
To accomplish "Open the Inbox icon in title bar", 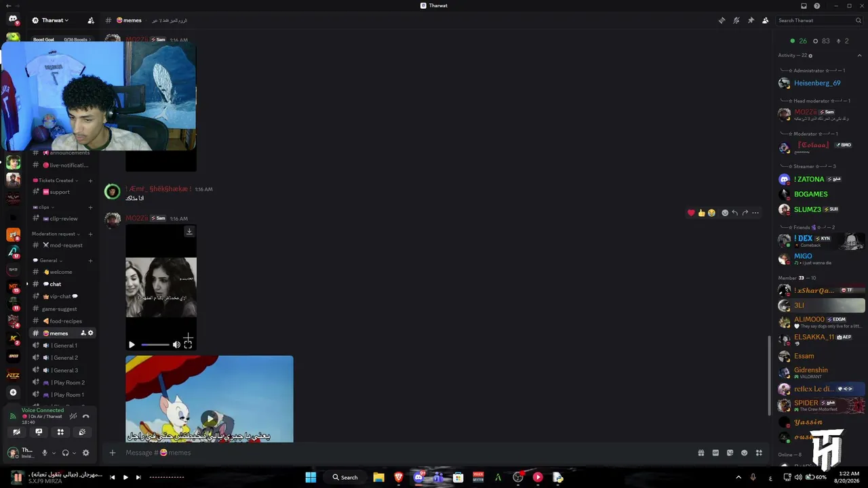I will [x=804, y=5].
